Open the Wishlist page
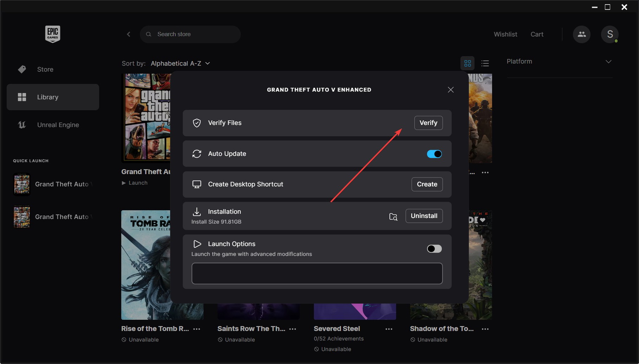Viewport: 639px width, 364px height. pos(505,34)
